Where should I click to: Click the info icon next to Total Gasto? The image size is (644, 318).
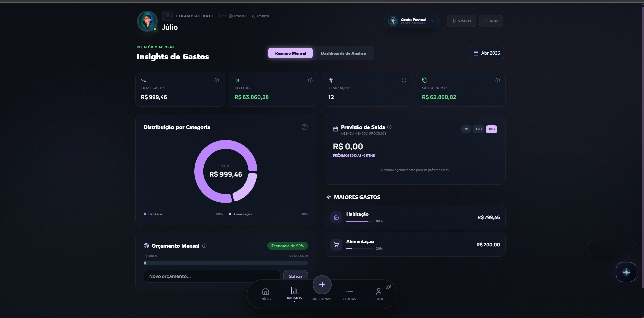tap(216, 80)
